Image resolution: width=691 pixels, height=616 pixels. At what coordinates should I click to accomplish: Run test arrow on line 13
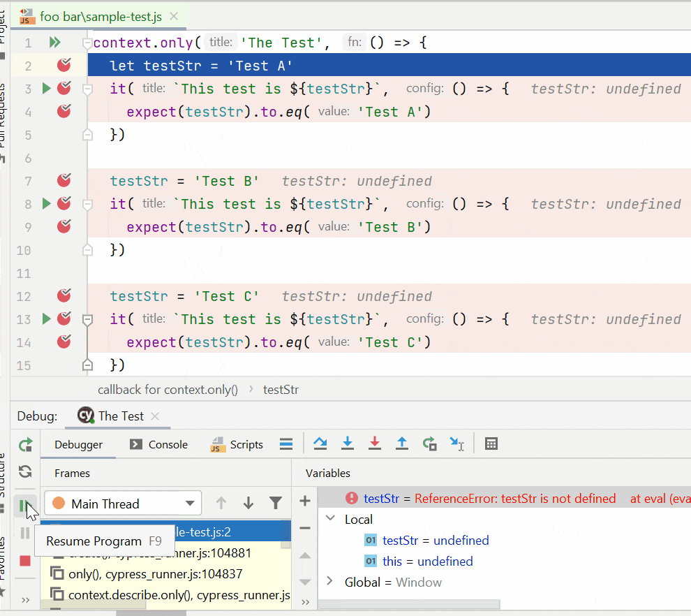(46, 318)
